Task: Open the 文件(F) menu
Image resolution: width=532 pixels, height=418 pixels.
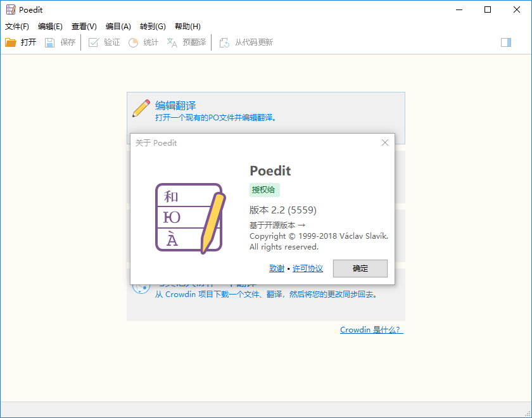Action: click(x=17, y=27)
